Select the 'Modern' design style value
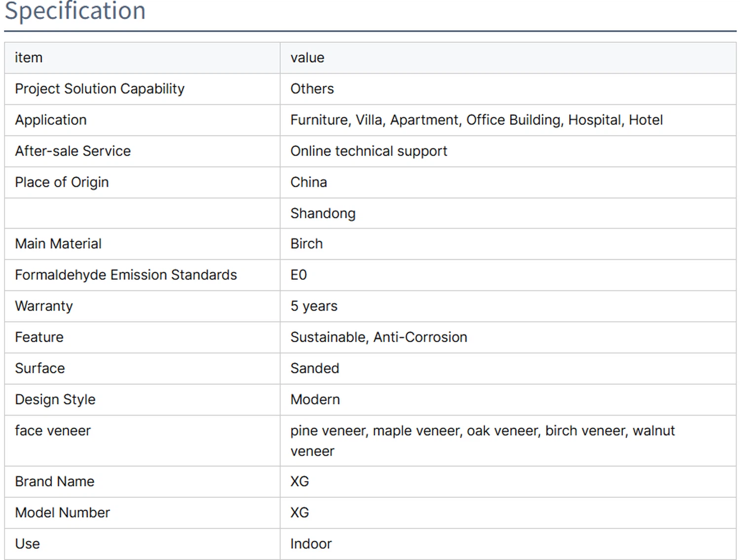Image resolution: width=740 pixels, height=560 pixels. coord(315,399)
